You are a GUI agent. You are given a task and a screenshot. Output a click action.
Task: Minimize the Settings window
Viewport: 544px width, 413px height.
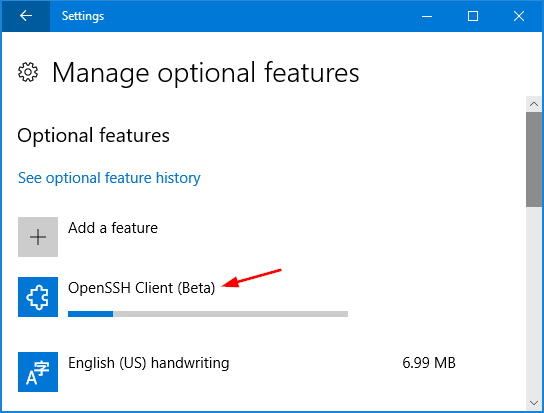(x=427, y=16)
